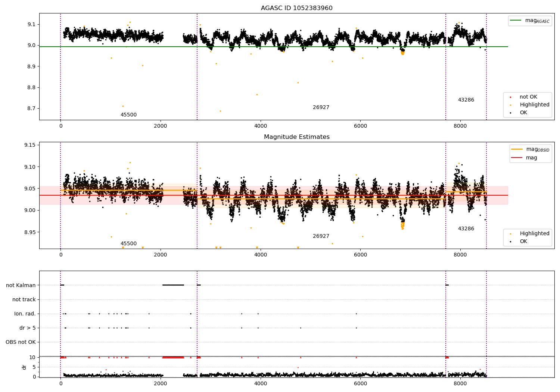560x392 pixels.
Task: Click the '9.1' y-tick of the top plot
Action: click(32, 24)
